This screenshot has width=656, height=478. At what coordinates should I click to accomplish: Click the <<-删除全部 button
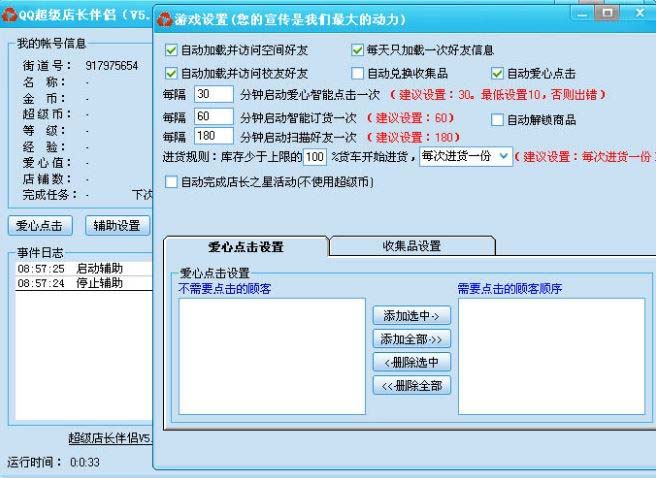tap(412, 386)
